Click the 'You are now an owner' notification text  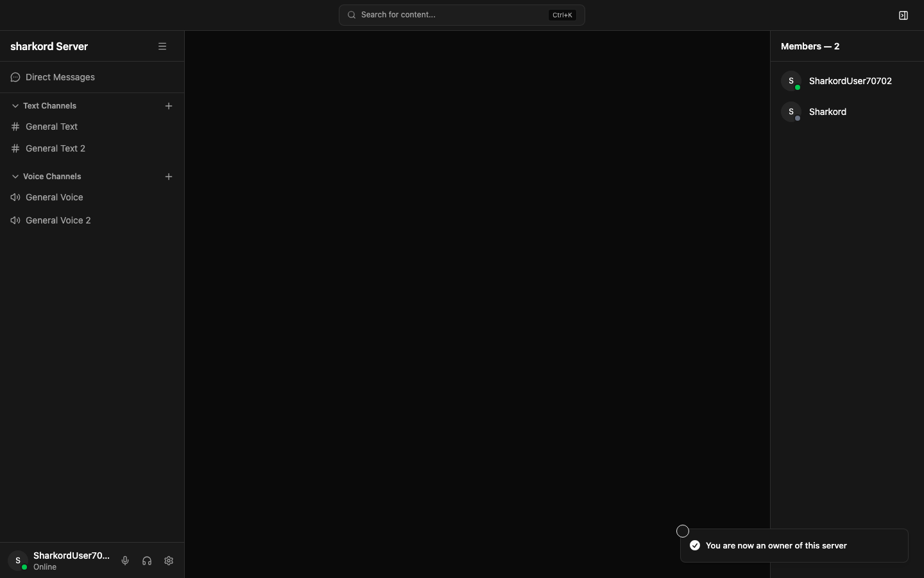pyautogui.click(x=776, y=545)
